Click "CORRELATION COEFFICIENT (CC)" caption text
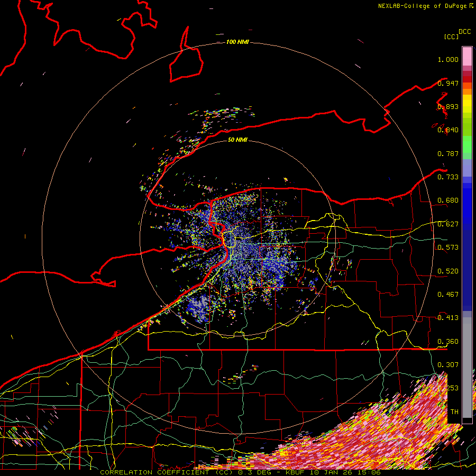 [167, 472]
